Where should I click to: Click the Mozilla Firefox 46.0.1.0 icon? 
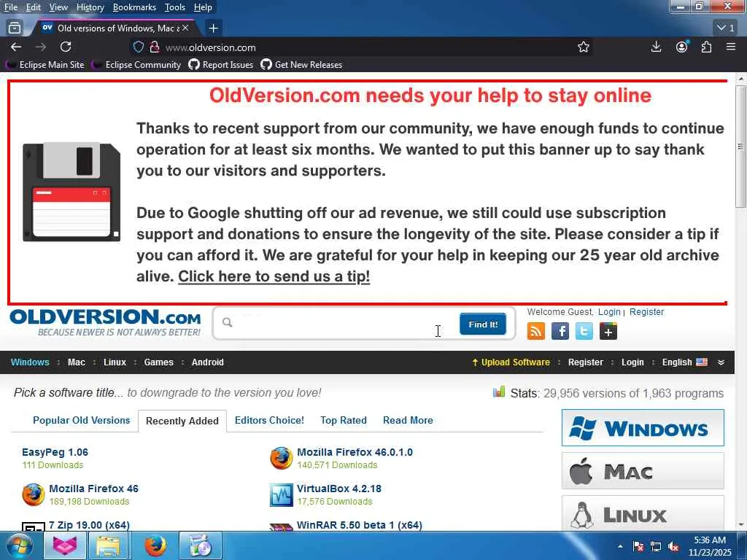click(x=281, y=458)
